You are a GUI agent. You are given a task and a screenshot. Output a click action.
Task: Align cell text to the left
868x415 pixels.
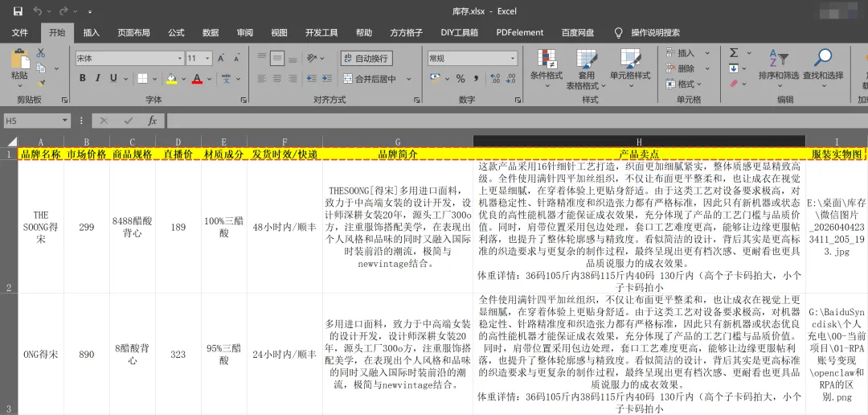tap(261, 78)
